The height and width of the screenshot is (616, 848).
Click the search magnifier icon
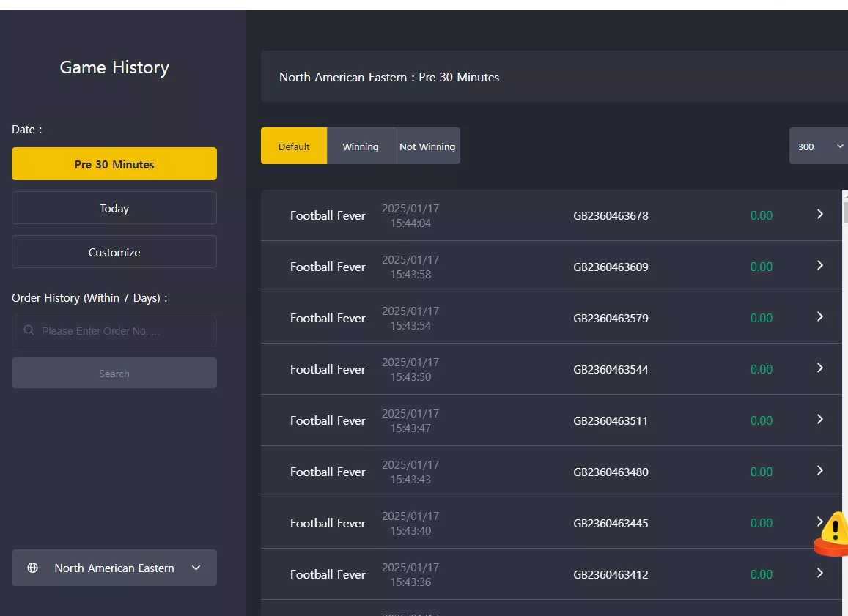click(29, 330)
